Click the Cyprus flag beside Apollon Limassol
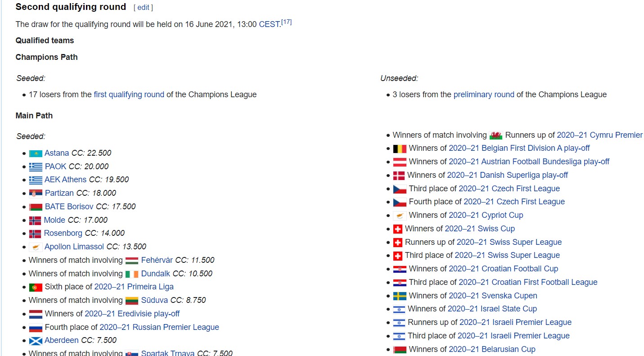 pos(36,247)
